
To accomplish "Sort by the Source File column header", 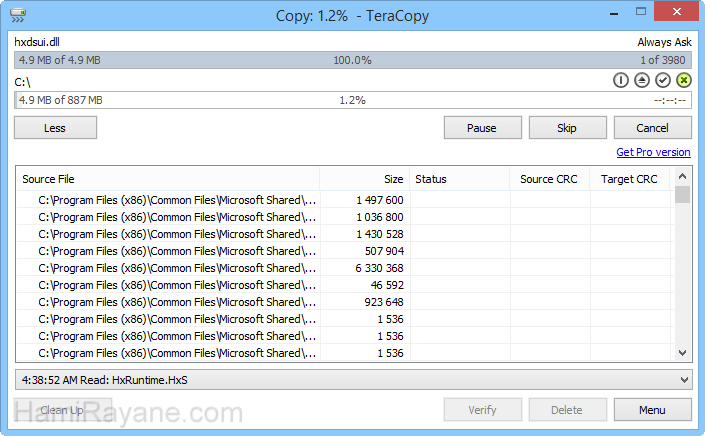I will point(168,179).
